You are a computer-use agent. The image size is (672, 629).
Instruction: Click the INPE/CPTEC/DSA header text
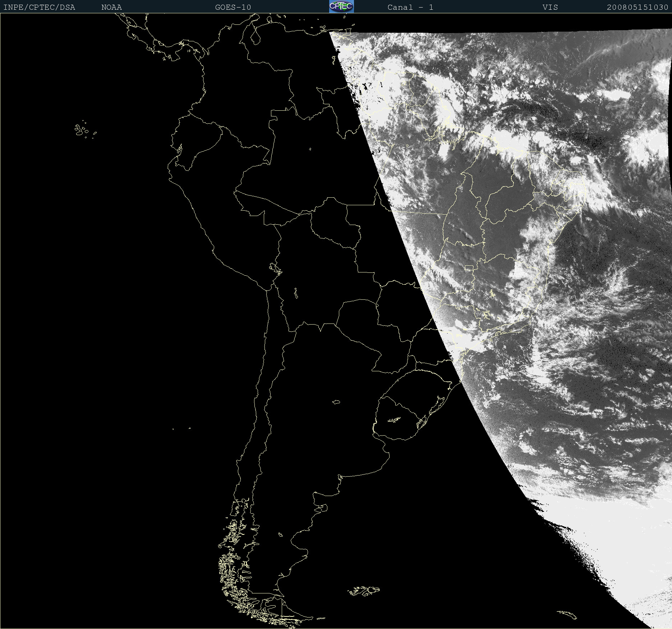point(39,8)
